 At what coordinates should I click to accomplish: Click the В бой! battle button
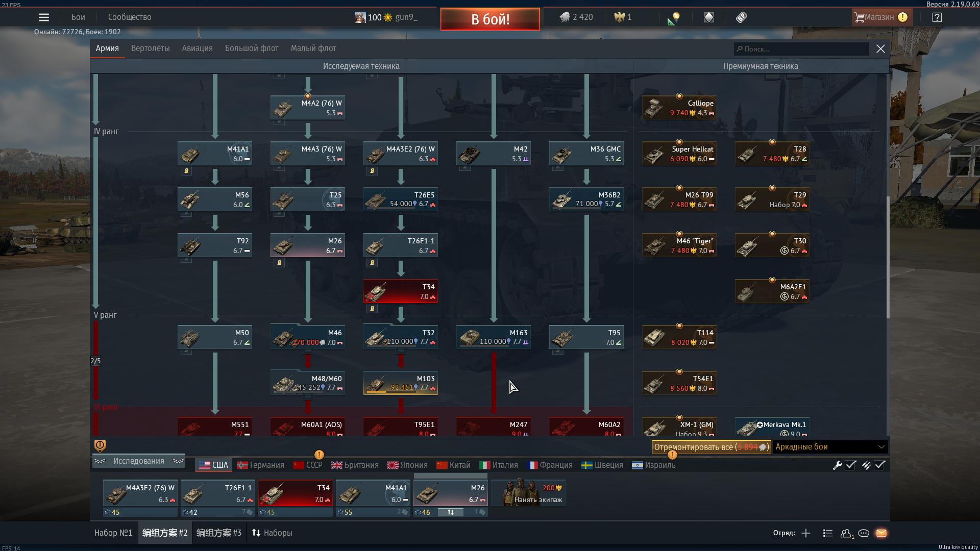point(490,19)
